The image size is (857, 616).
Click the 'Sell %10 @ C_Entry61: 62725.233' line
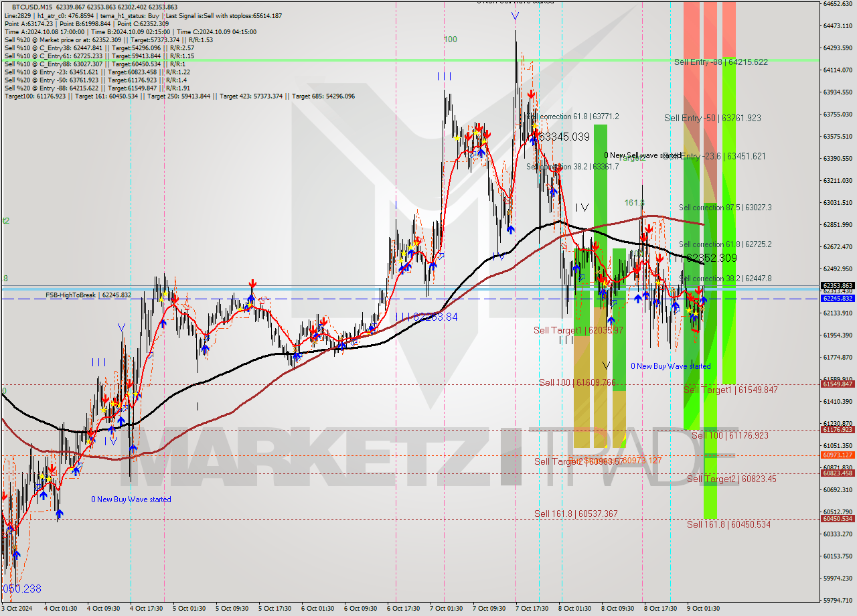click(x=99, y=56)
